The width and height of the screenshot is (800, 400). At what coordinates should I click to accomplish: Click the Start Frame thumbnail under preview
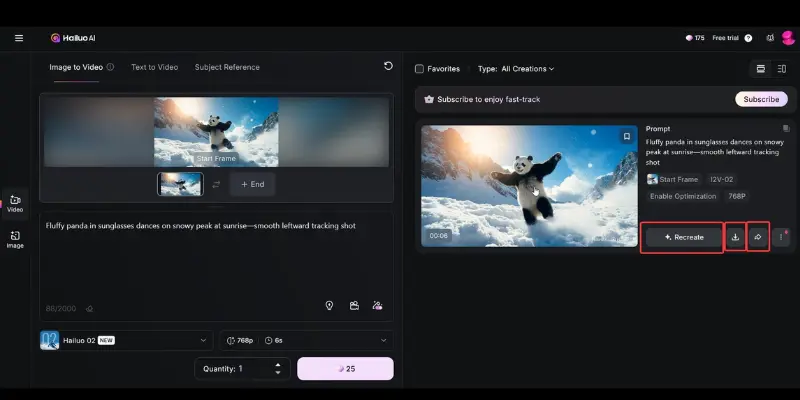[180, 184]
